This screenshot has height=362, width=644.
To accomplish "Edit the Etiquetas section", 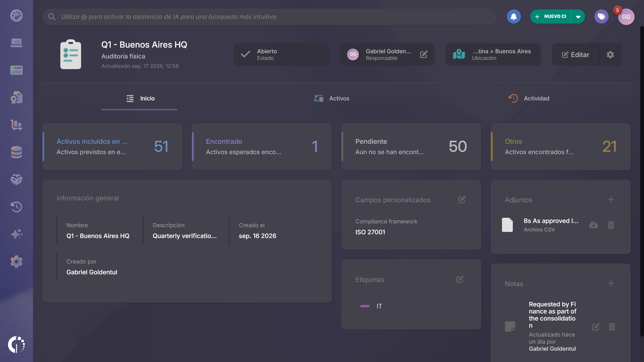I will [460, 279].
